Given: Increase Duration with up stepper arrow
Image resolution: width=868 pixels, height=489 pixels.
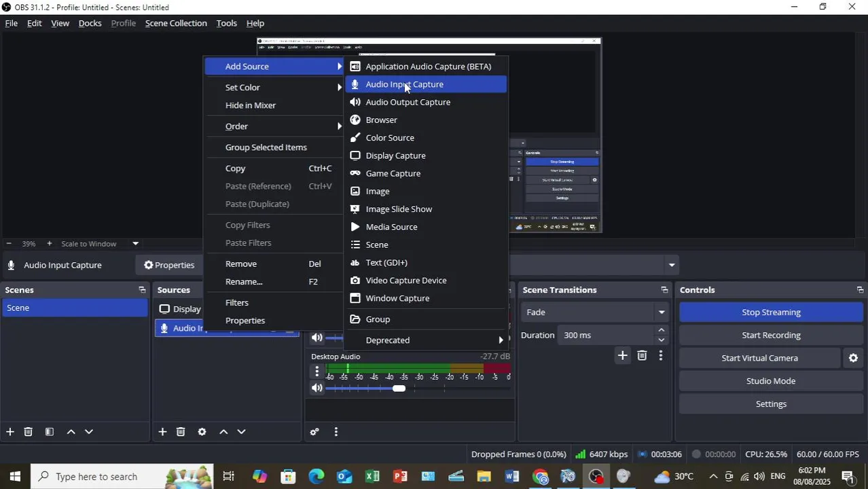Looking at the screenshot, I should point(662,330).
